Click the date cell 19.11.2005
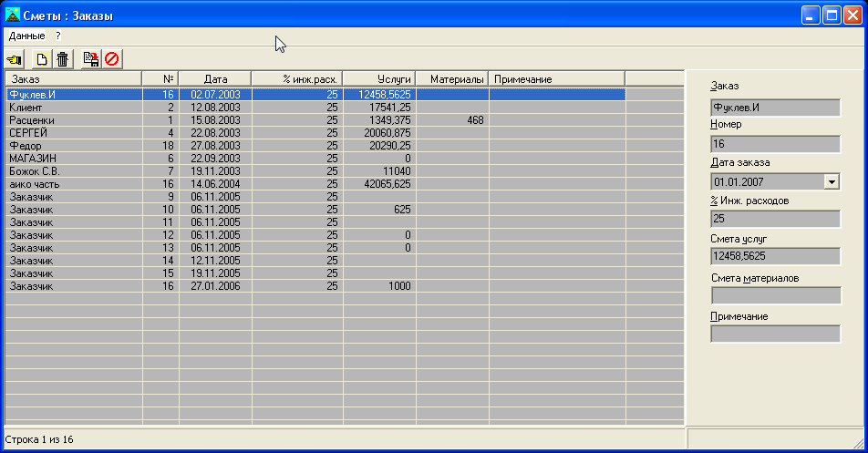Viewport: 868px width, 453px height. pos(215,273)
